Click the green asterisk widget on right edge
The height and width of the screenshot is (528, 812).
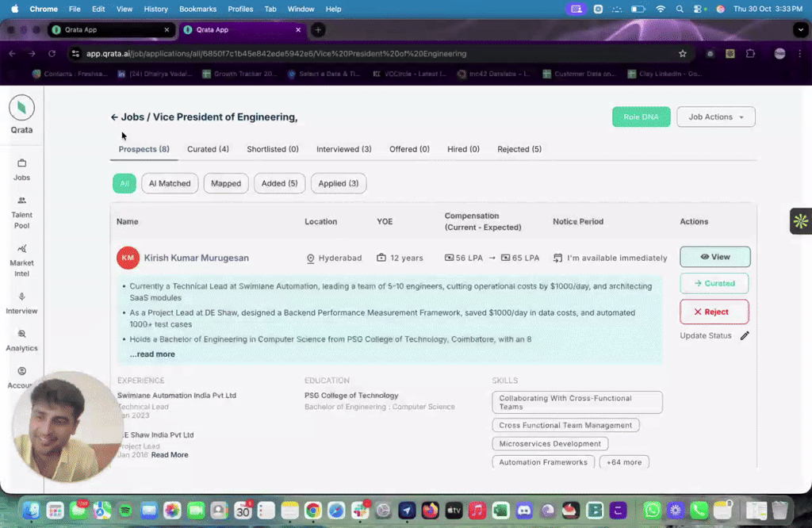click(801, 221)
